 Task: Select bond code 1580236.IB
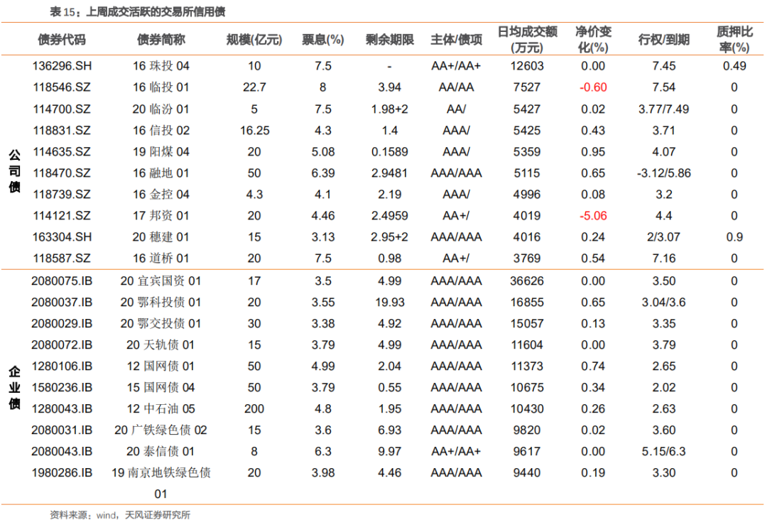click(62, 388)
